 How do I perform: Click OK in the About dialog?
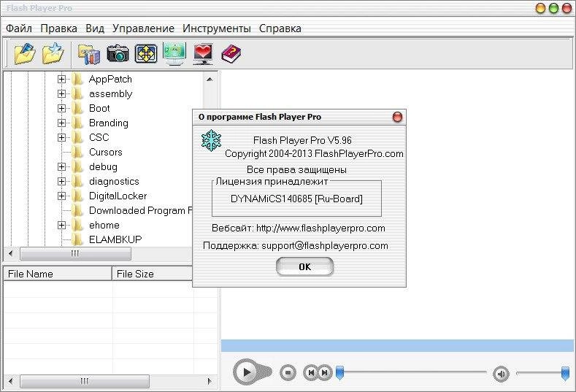(x=305, y=266)
